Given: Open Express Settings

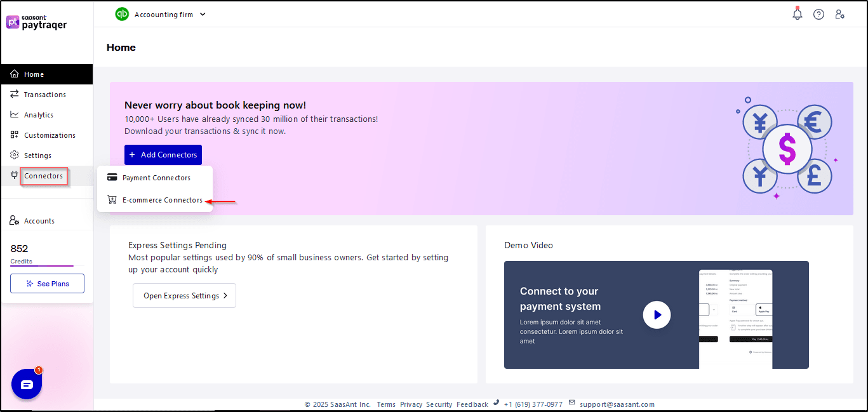Looking at the screenshot, I should tap(184, 296).
